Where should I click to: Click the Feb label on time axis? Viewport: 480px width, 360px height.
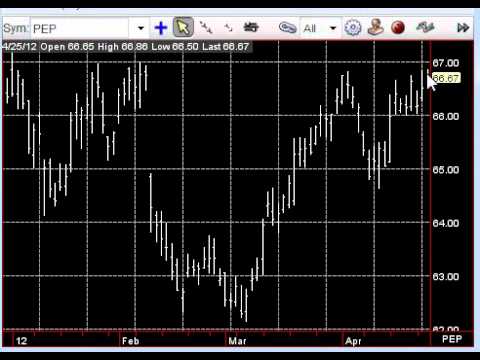point(130,341)
